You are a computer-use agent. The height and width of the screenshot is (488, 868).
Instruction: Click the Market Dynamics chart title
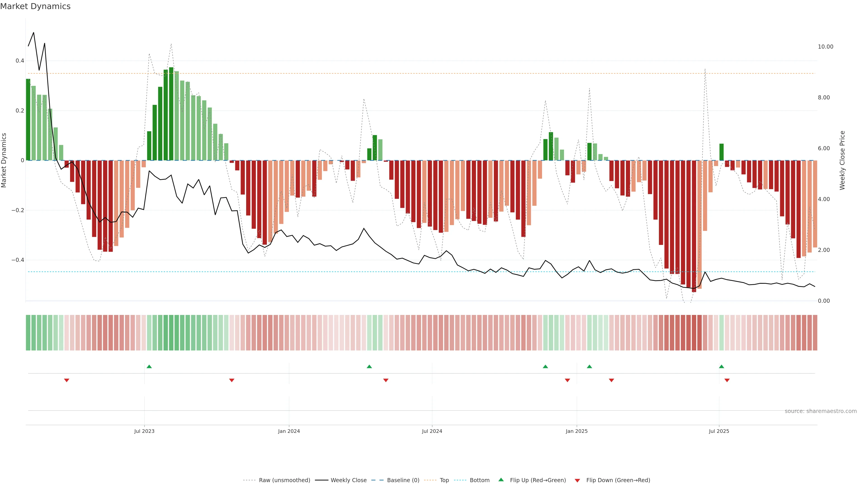point(35,6)
